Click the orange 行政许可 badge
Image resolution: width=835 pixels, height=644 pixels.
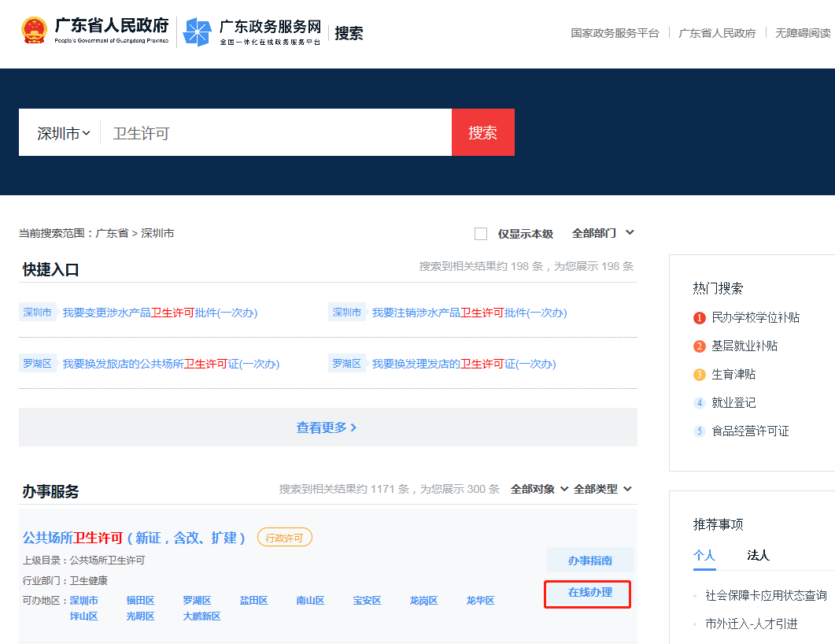tap(284, 536)
